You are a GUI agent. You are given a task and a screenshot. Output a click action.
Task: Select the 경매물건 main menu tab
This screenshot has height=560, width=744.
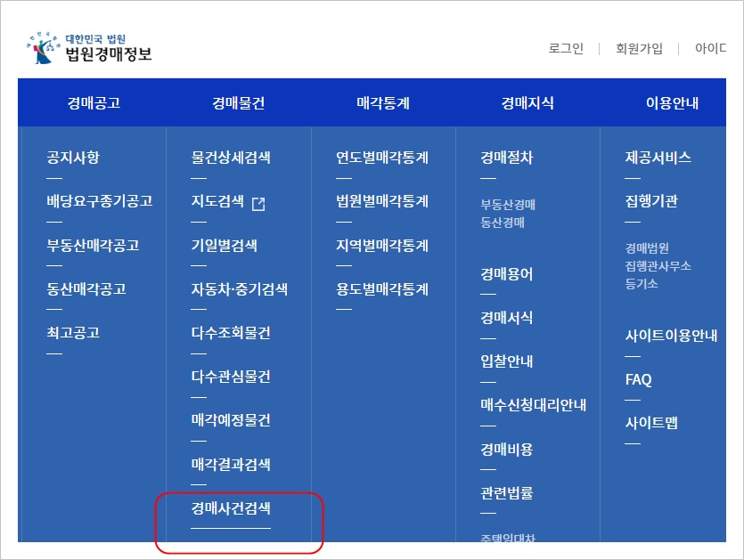click(x=238, y=103)
